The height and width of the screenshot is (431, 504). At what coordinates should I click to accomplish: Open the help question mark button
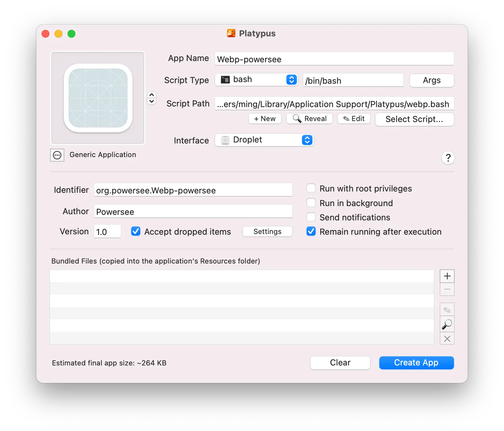click(448, 158)
